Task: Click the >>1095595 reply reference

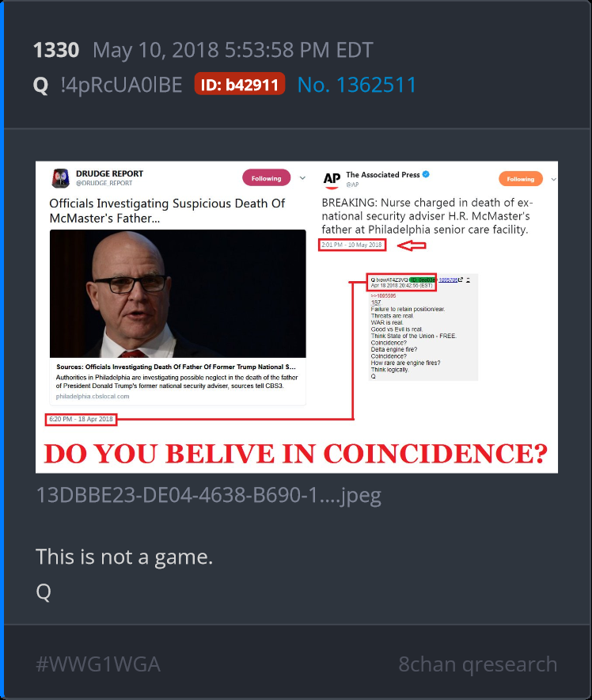Action: [383, 295]
